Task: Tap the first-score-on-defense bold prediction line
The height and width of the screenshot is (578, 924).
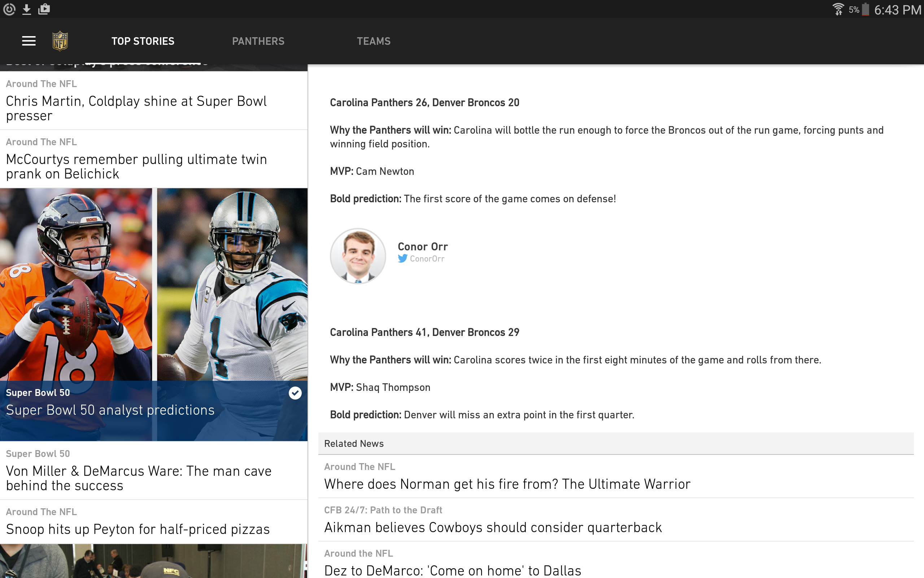Action: pos(473,199)
